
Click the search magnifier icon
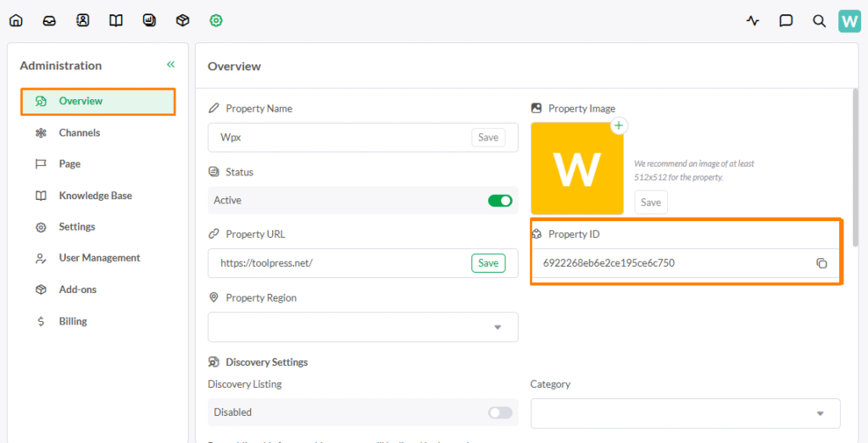tap(819, 21)
